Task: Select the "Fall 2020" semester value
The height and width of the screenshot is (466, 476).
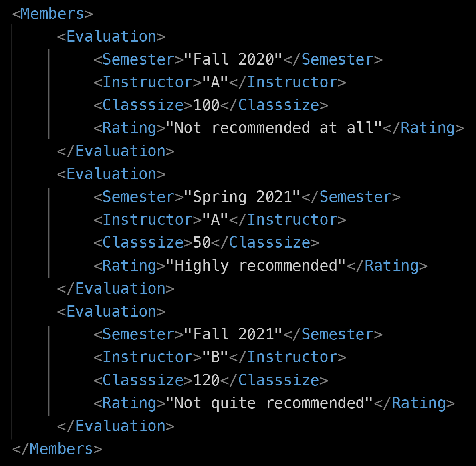Action: pos(233,59)
